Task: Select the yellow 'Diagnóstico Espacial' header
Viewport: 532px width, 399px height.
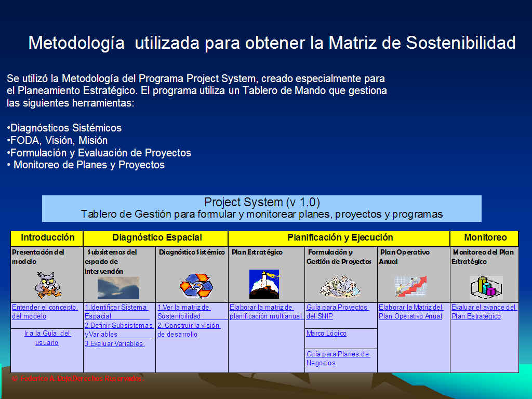Action: pos(156,238)
